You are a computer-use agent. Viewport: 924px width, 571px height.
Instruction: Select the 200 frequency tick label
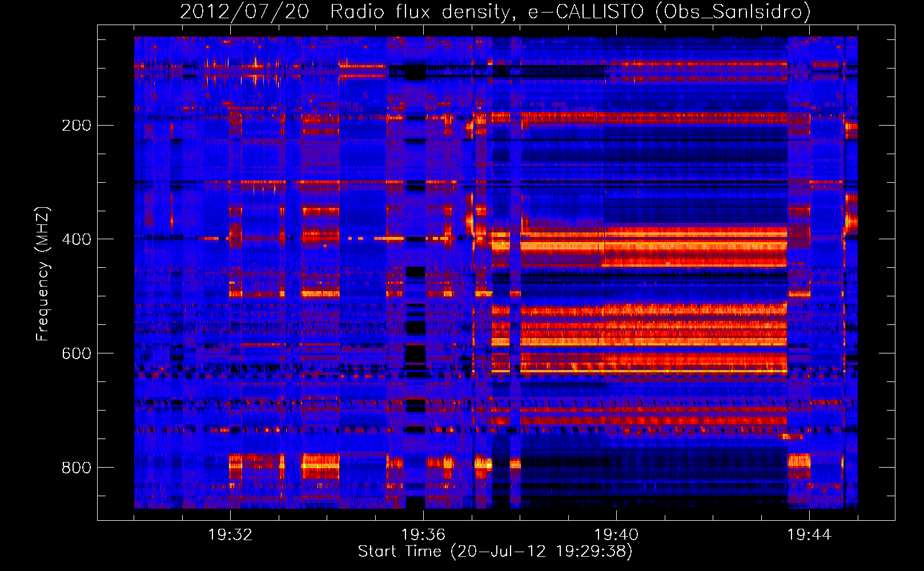(77, 125)
